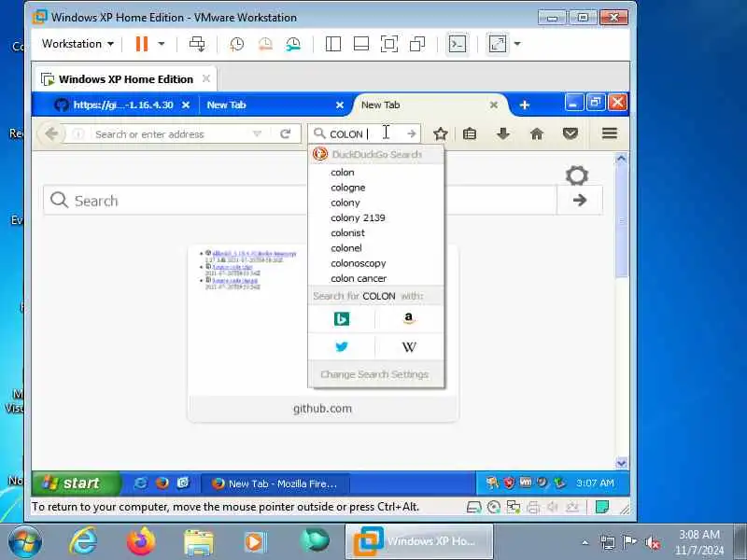This screenshot has height=560, width=747.
Task: Switch to Unity mode icon
Action: [417, 44]
